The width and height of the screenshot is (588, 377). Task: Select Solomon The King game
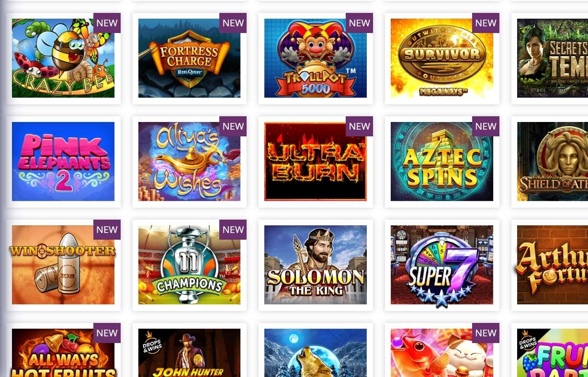coord(316,265)
